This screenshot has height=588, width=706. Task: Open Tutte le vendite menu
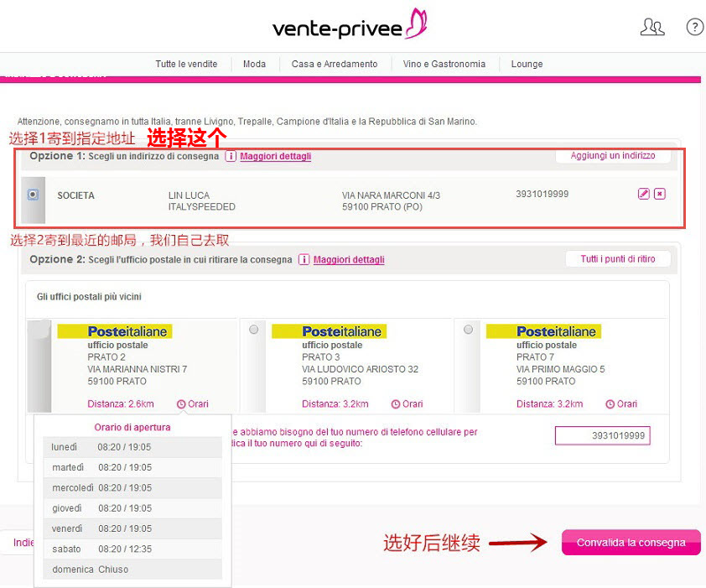186,64
